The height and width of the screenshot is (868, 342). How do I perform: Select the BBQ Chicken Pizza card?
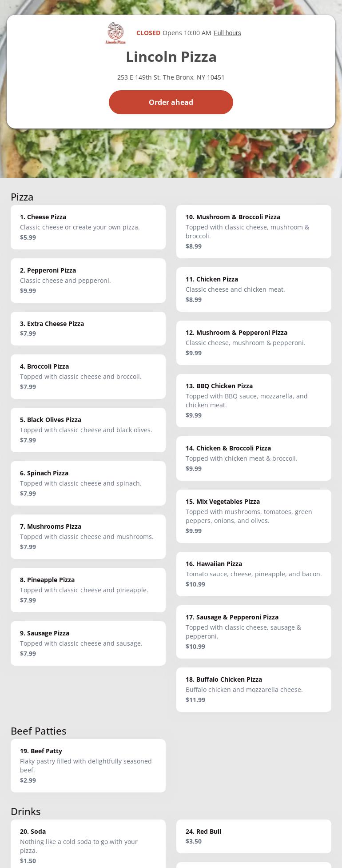254,400
